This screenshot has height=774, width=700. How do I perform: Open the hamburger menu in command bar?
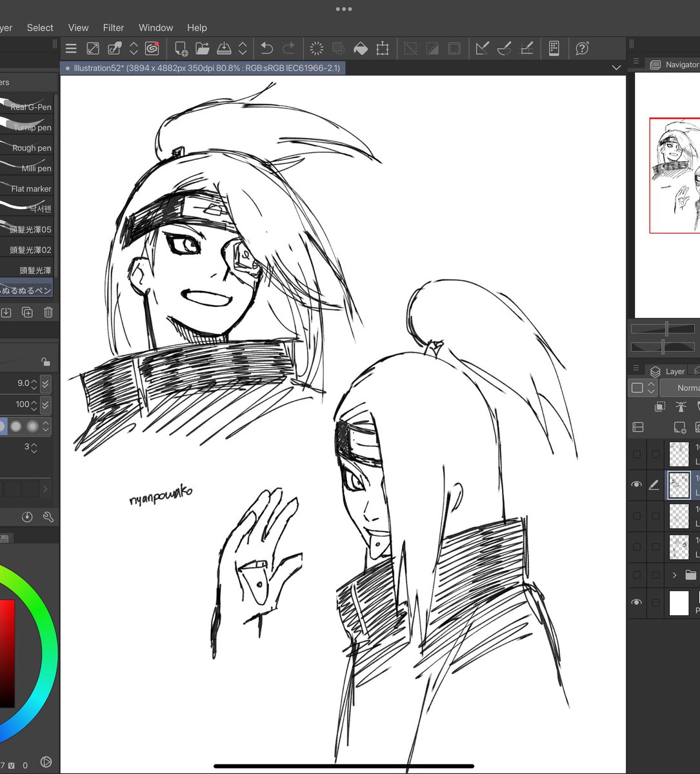(71, 48)
